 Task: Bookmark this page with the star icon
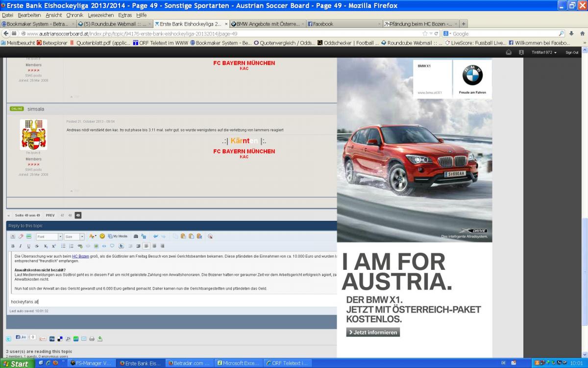[425, 33]
